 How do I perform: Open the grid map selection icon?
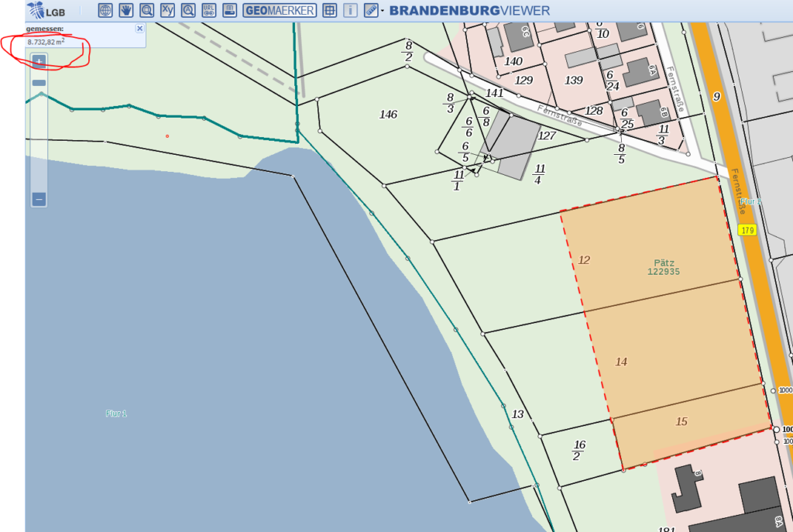point(329,10)
